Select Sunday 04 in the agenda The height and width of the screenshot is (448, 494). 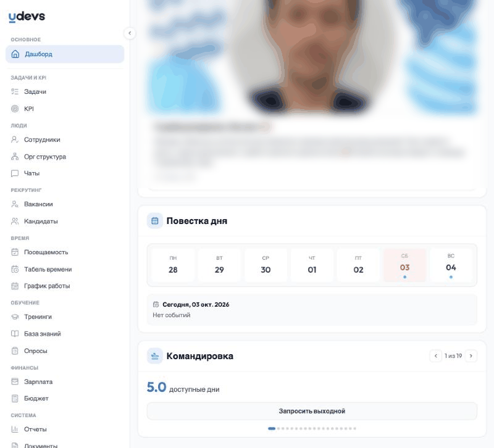tap(451, 265)
